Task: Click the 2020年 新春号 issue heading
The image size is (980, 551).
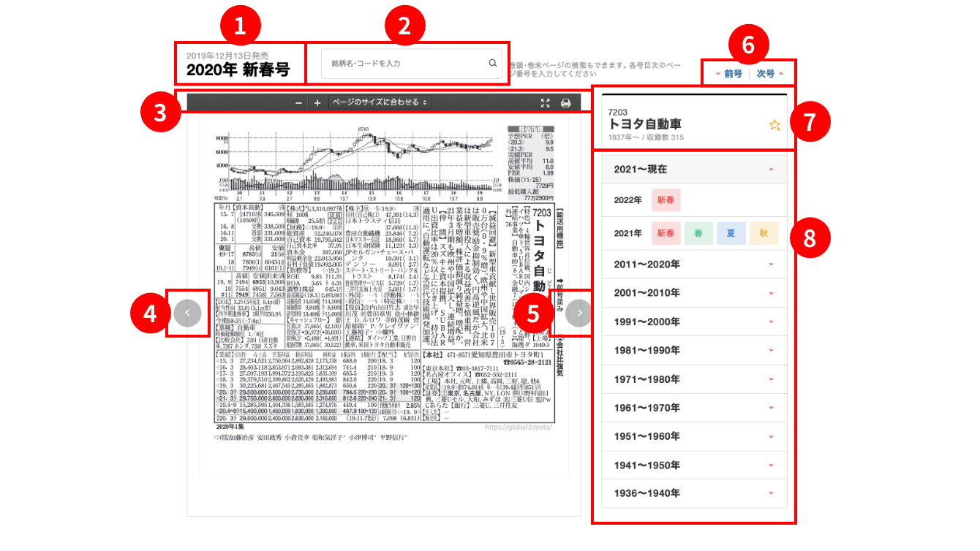Action: coord(238,71)
